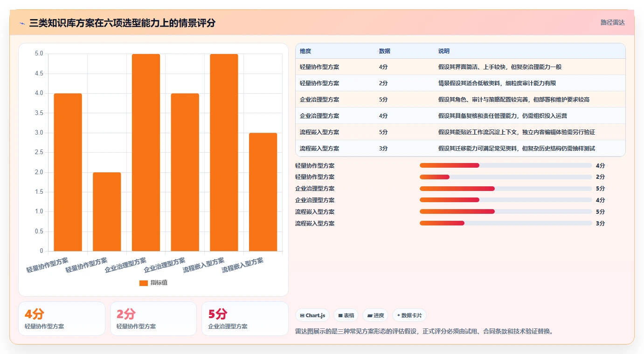
Task: Toggle the 指标值 legend swatch in the chart
Action: tap(144, 283)
